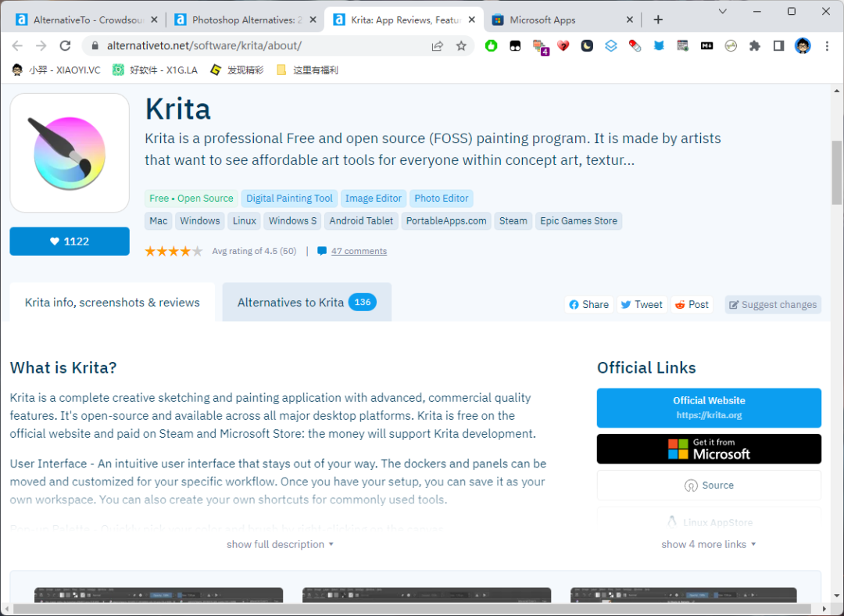Viewport: 844px width, 616px height.
Task: Select the Steam platform tag
Action: [513, 220]
